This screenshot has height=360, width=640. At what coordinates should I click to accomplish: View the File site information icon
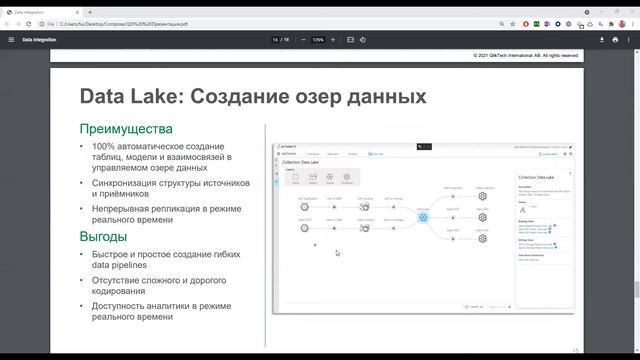[x=42, y=24]
